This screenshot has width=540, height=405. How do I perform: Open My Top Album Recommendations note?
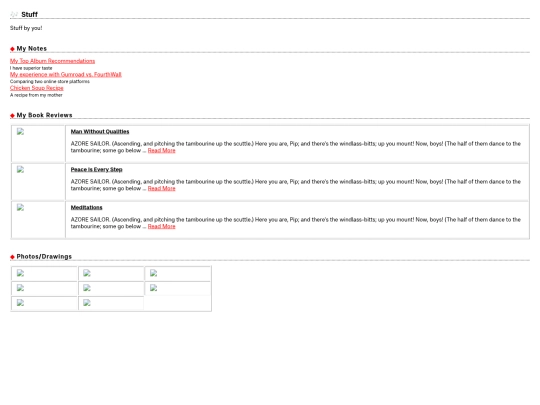(52, 61)
